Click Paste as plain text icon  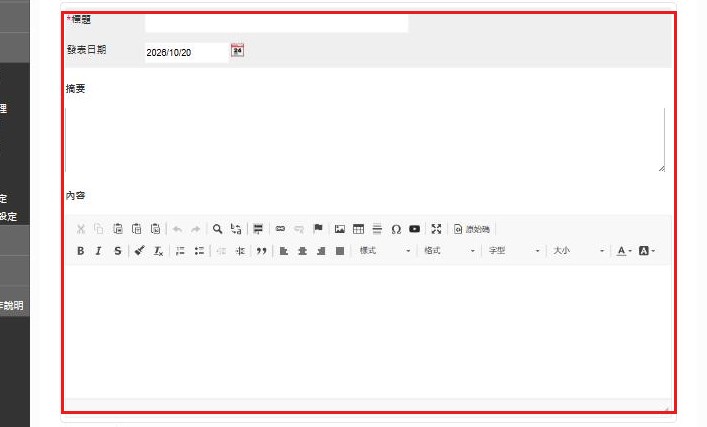pyautogui.click(x=137, y=229)
